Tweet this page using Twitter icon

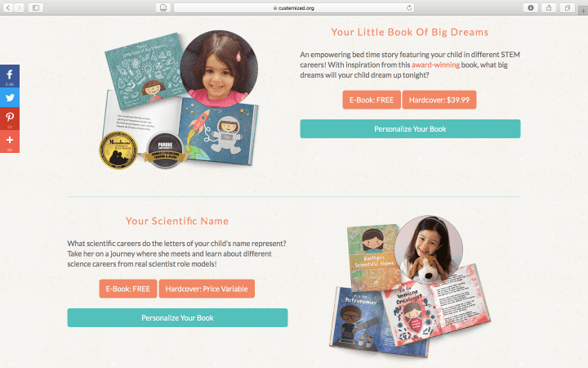tap(10, 97)
